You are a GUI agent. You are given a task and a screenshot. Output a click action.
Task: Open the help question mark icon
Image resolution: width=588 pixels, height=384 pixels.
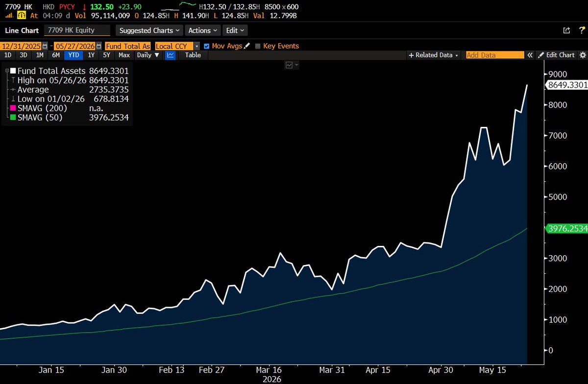point(581,30)
